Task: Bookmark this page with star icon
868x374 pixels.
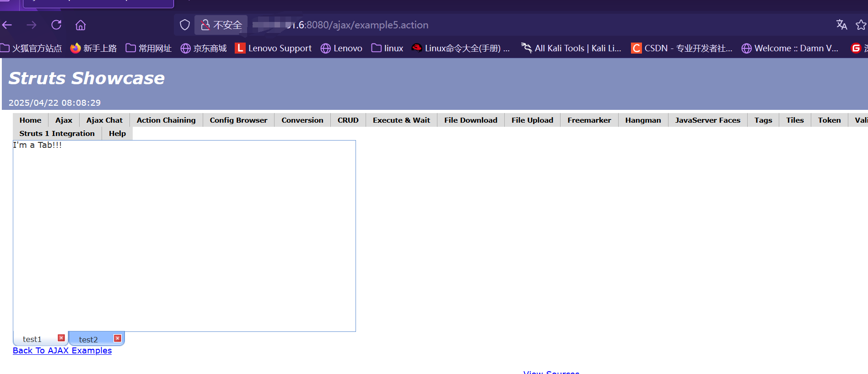Action: point(861,25)
